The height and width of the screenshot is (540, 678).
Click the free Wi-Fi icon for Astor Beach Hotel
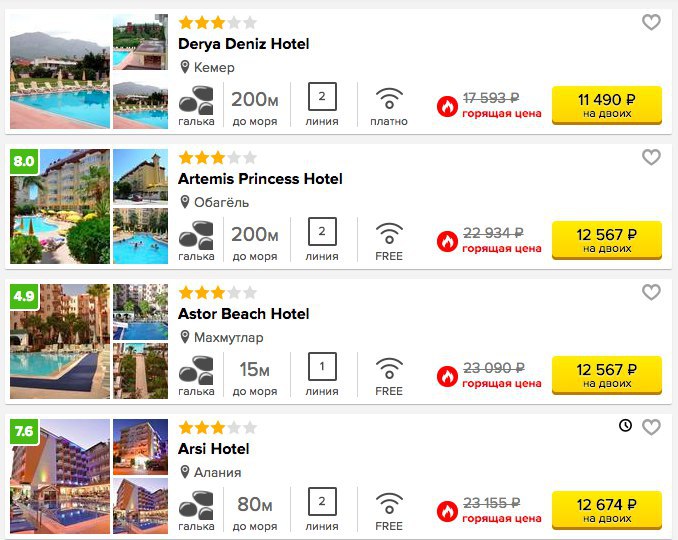point(389,368)
